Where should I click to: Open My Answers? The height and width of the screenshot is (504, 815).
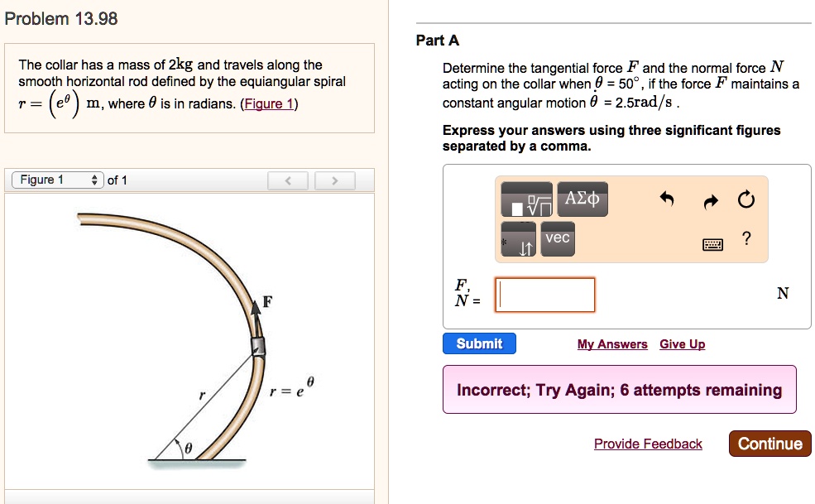click(612, 344)
